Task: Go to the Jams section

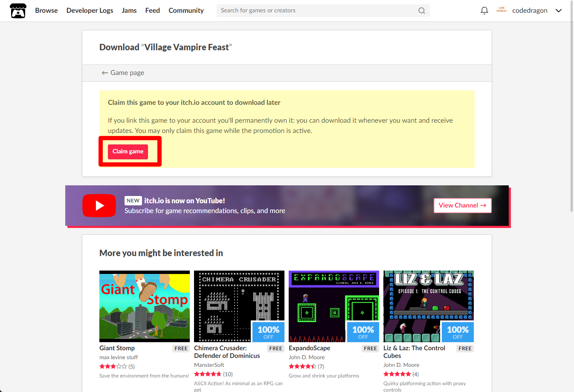Action: pyautogui.click(x=129, y=11)
